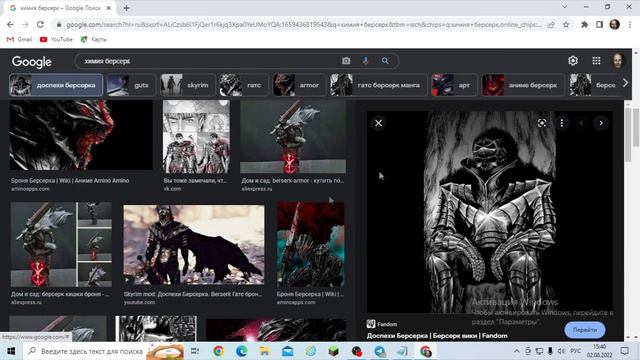Click the magnifier search button
Screen dimensions: 640x360
[x=385, y=61]
